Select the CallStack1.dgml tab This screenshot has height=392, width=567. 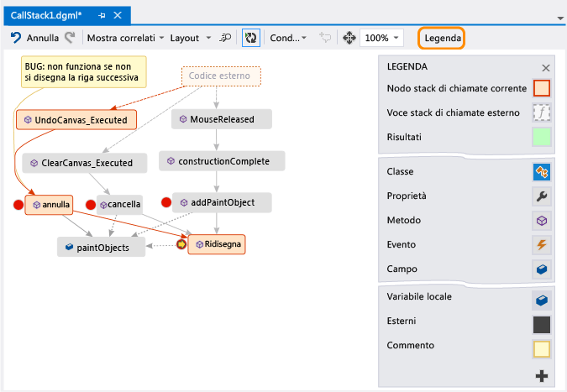[x=47, y=15]
